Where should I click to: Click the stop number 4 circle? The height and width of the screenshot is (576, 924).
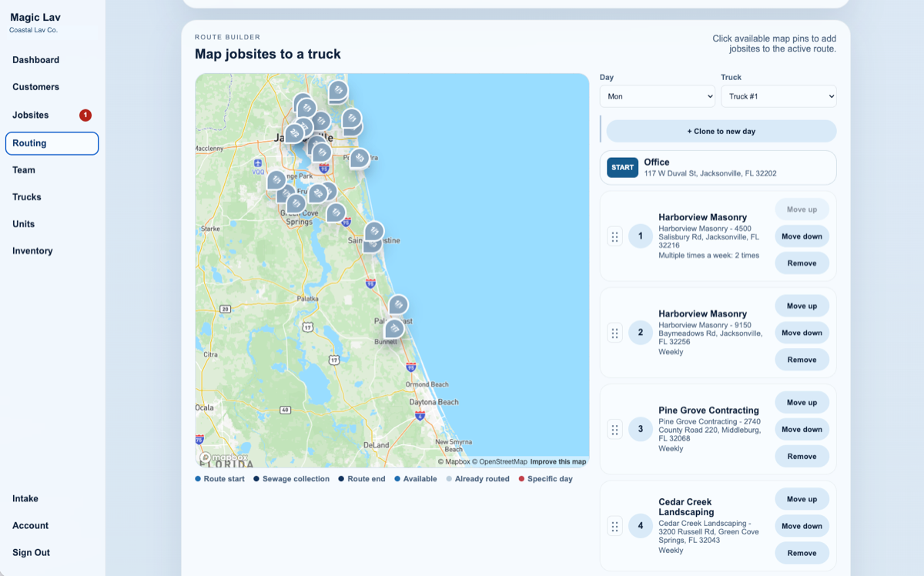coord(641,526)
